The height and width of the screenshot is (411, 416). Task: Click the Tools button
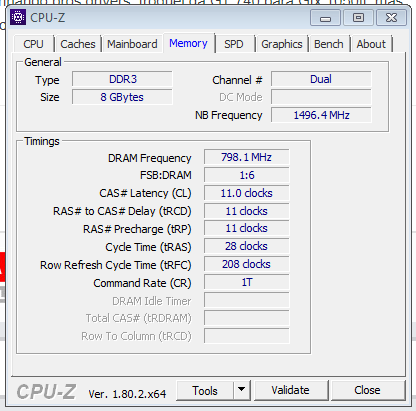[205, 390]
